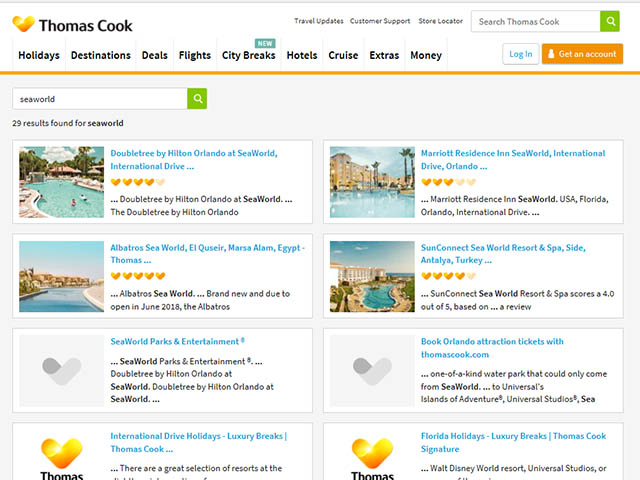Click description 'Walt Disney World resort, Universal Studios'
Viewport: 640px width, 480px height.
(x=518, y=468)
